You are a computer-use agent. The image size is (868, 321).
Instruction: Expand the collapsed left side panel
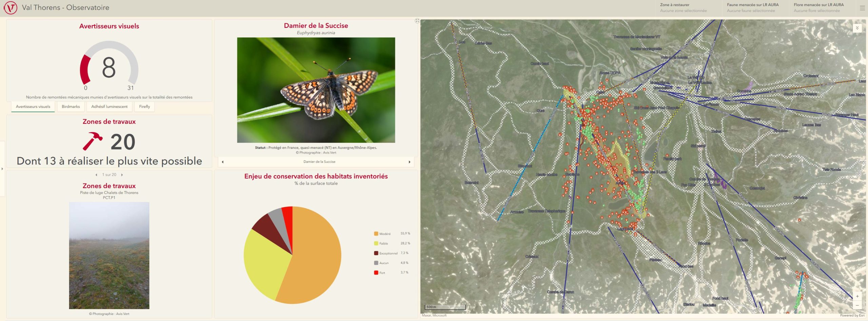(x=2, y=168)
